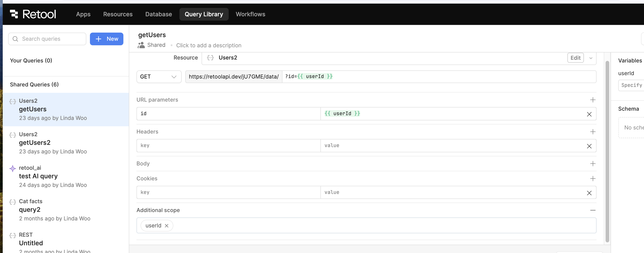Click the URL path field with ?id=
Viewport: 644px width, 253px height.
click(439, 76)
